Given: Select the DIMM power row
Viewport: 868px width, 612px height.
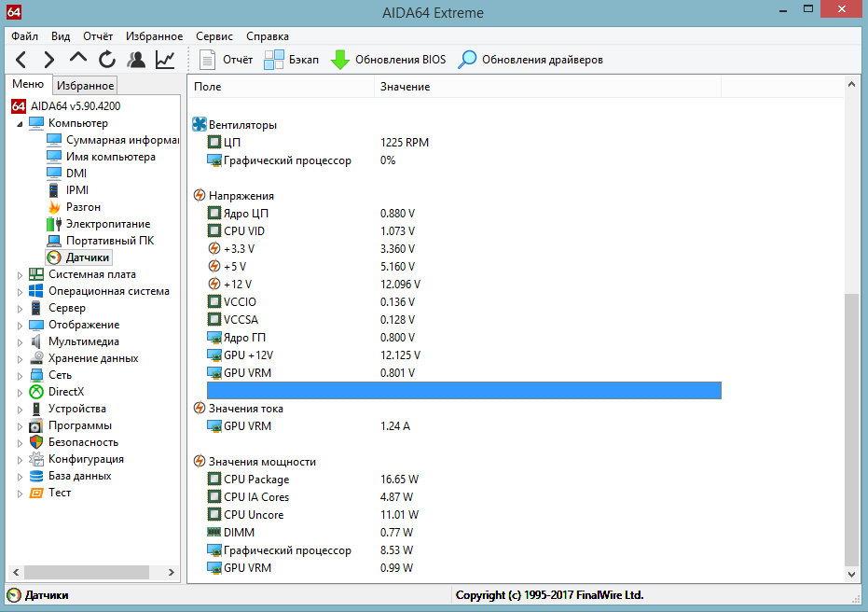Looking at the screenshot, I should pyautogui.click(x=464, y=533).
